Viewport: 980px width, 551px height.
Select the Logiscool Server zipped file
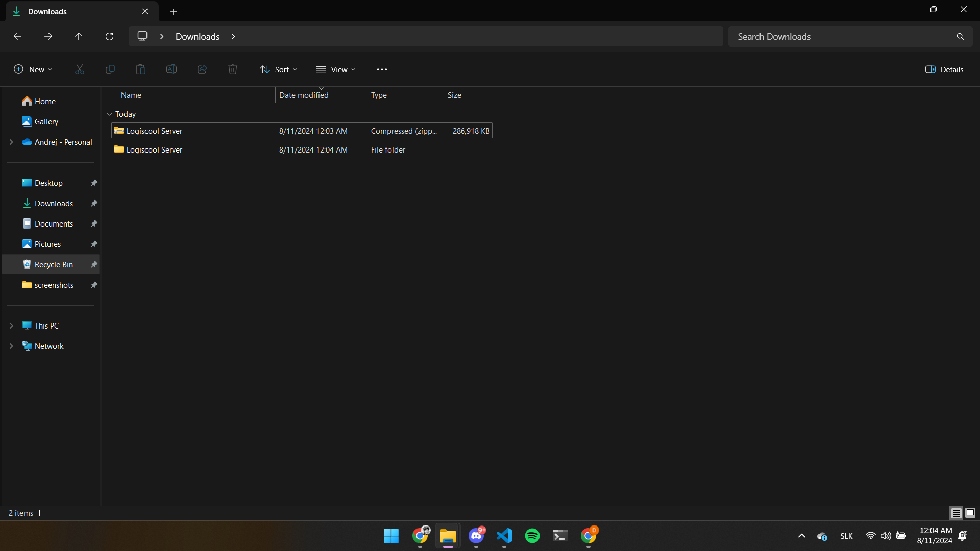tap(302, 131)
